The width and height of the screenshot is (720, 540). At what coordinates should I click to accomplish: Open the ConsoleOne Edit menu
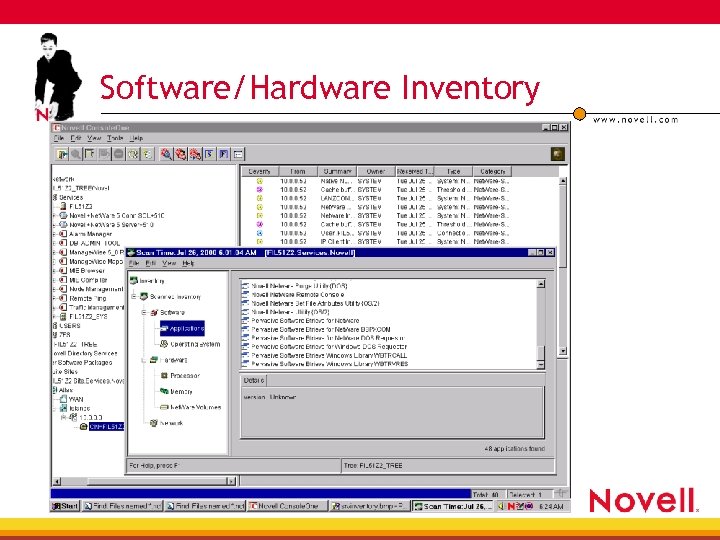click(76, 138)
